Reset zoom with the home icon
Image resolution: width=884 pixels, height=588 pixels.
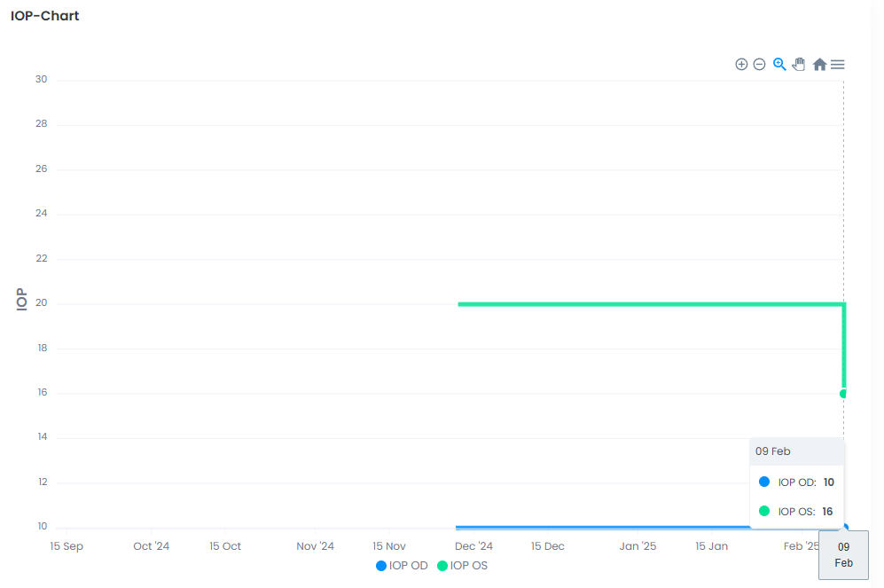[x=819, y=64]
